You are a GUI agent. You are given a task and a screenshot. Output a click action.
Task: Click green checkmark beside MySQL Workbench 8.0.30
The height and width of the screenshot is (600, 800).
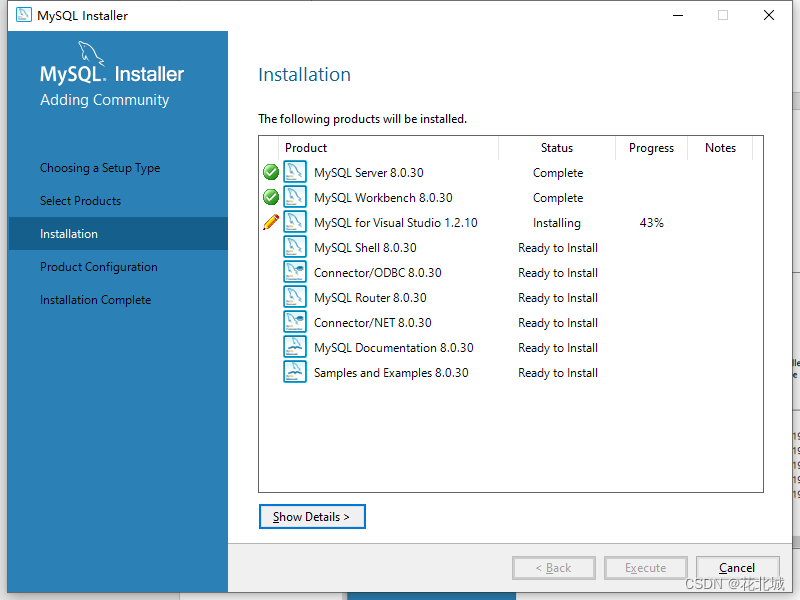click(x=271, y=197)
